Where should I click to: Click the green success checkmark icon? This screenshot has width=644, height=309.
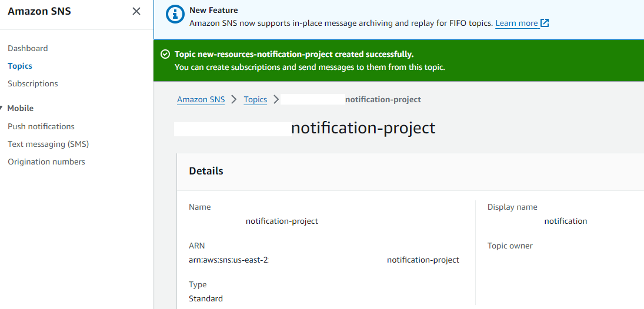[x=165, y=54]
